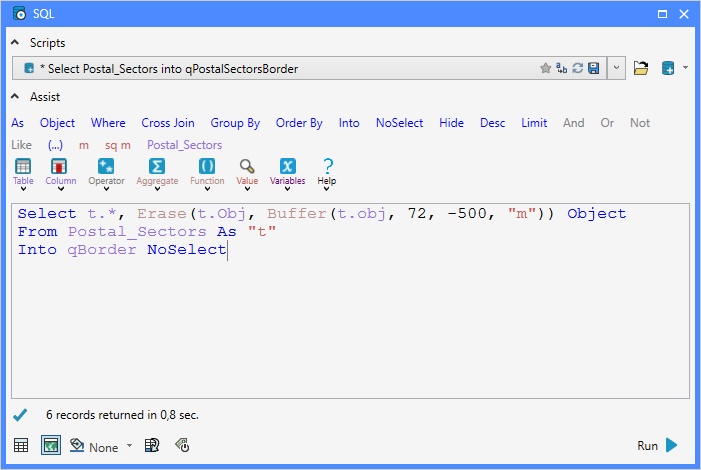Open the scripts list dropdown arrow

[617, 68]
